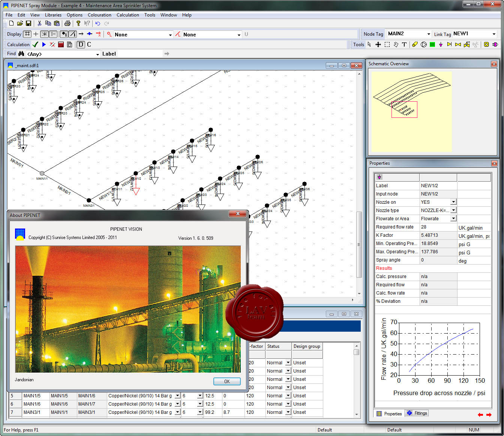Open the Find <Any> dropdown
The image size is (504, 436).
pyautogui.click(x=97, y=54)
